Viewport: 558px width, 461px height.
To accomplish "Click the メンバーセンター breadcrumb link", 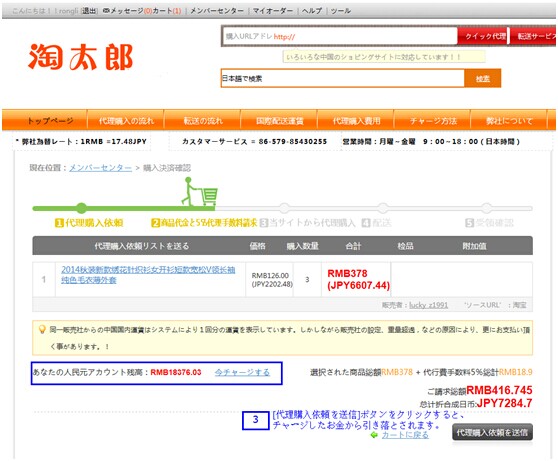I will coord(100,168).
